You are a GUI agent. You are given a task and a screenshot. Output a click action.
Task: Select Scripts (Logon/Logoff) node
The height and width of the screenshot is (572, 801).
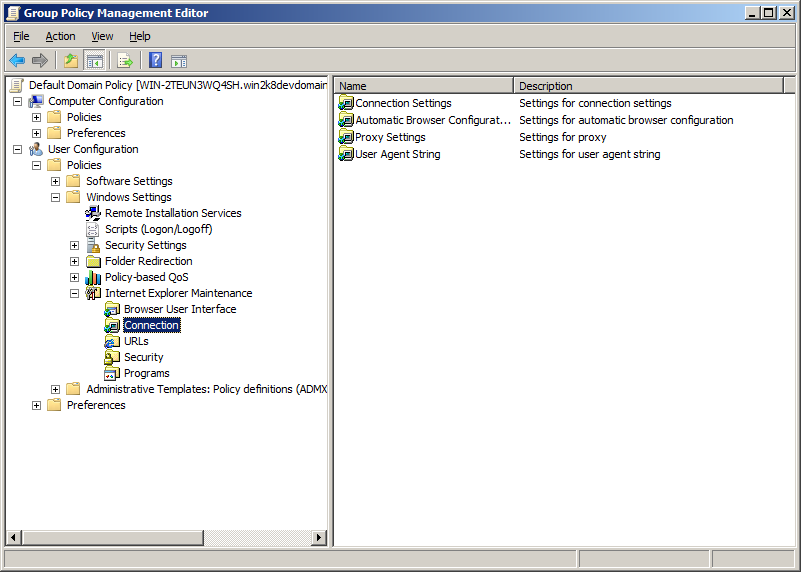tap(158, 229)
